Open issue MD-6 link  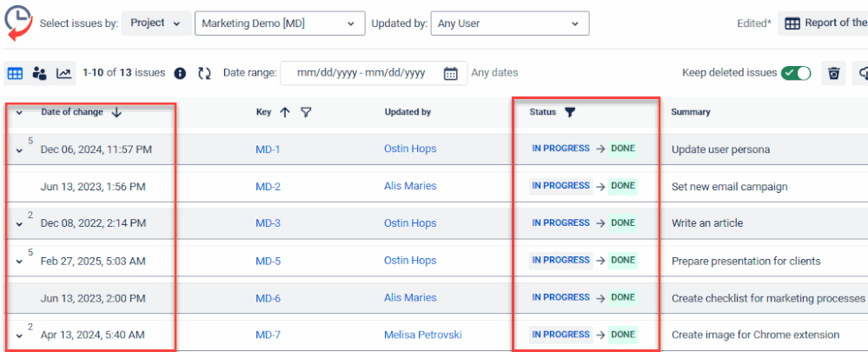coord(268,298)
